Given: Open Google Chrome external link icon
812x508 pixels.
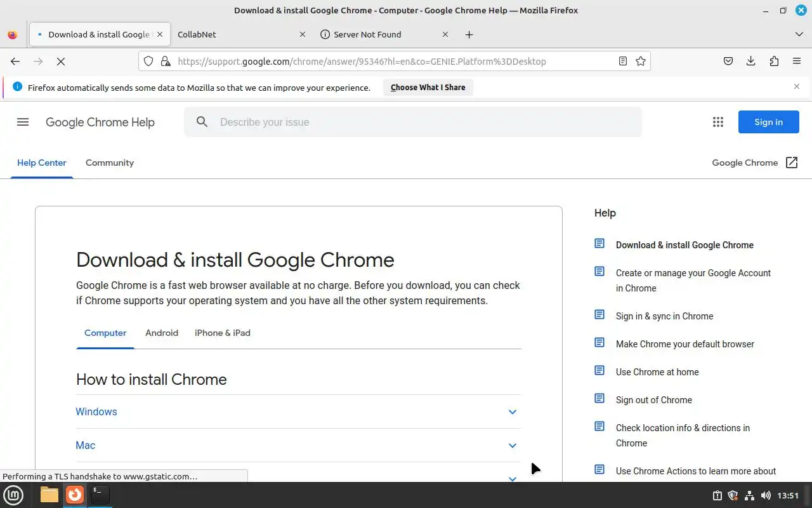Looking at the screenshot, I should tap(792, 163).
